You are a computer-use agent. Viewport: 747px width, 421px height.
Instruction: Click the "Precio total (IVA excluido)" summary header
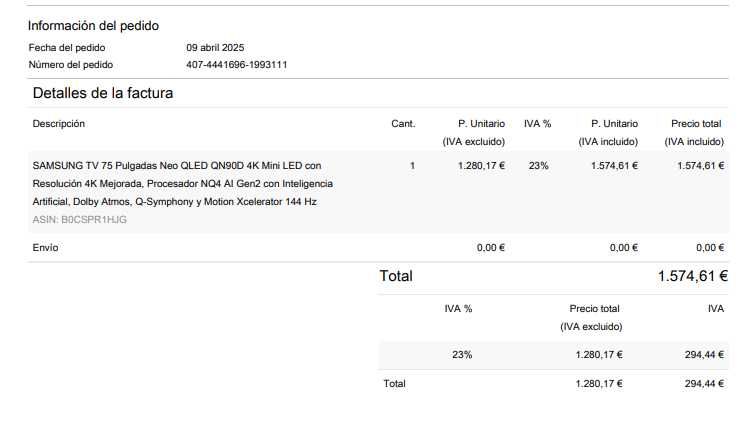[595, 318]
